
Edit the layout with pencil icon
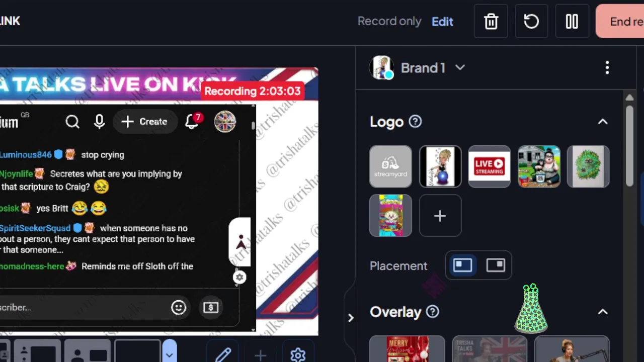tap(223, 355)
